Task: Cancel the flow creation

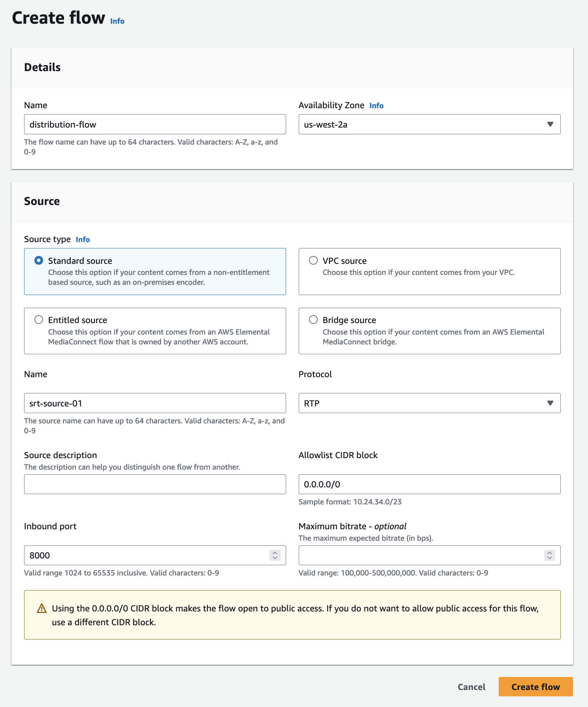Action: coord(471,687)
